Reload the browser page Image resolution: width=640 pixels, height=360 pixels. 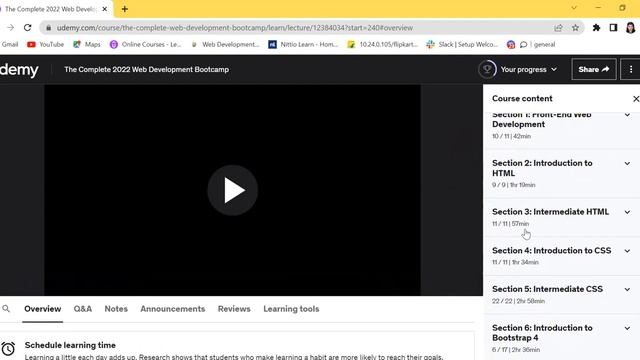[27, 28]
